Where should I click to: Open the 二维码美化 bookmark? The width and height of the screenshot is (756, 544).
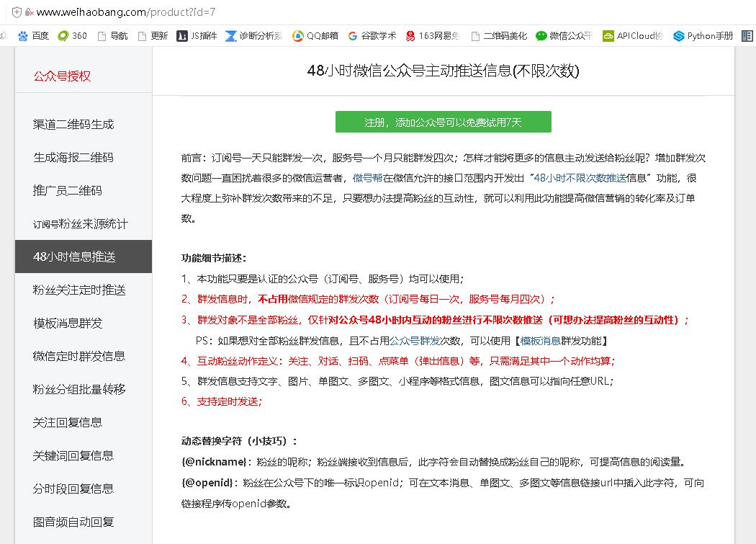click(499, 36)
